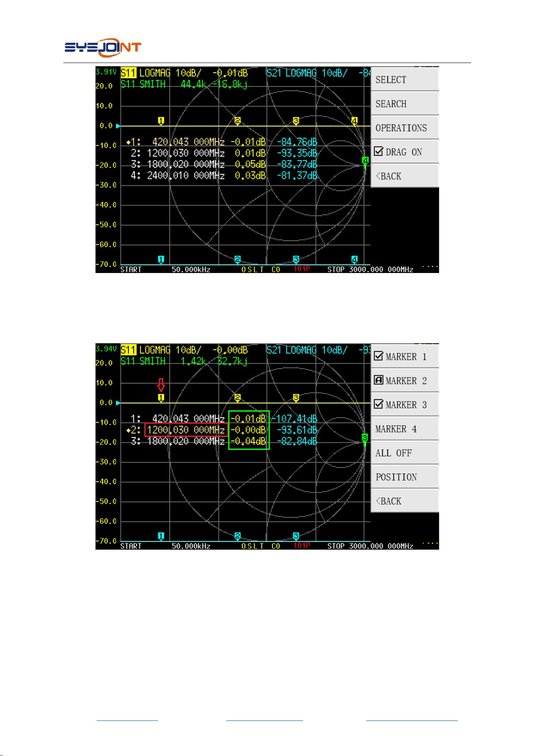Viewport: 535px width, 756px height.
Task: Select the S11 LOGMAG trace label reading -0.01dB
Action: click(x=184, y=73)
